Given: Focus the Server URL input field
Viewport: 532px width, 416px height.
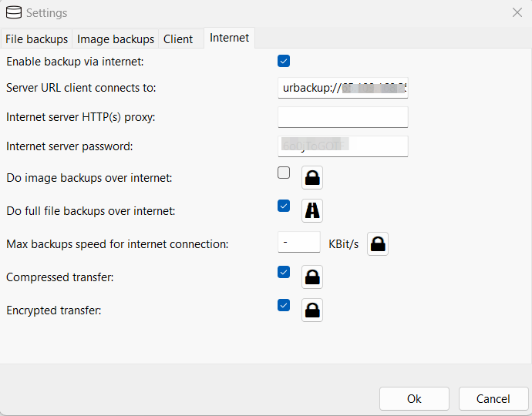Looking at the screenshot, I should (343, 88).
